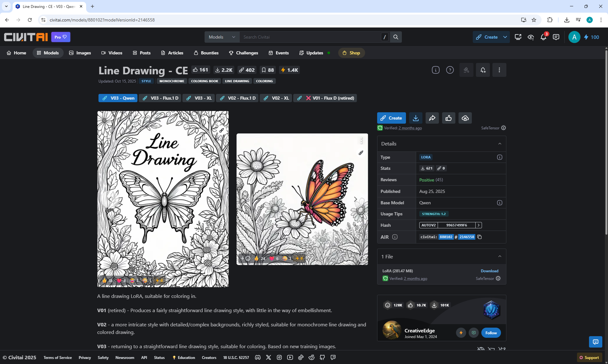This screenshot has width=608, height=364.
Task: Copy the AIR identifier with copy icon
Action: pyautogui.click(x=479, y=237)
